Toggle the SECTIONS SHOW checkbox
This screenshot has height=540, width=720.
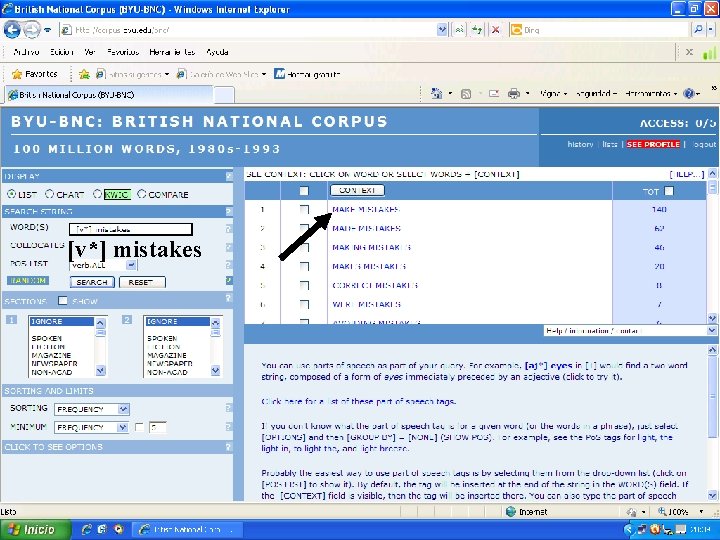pos(63,301)
